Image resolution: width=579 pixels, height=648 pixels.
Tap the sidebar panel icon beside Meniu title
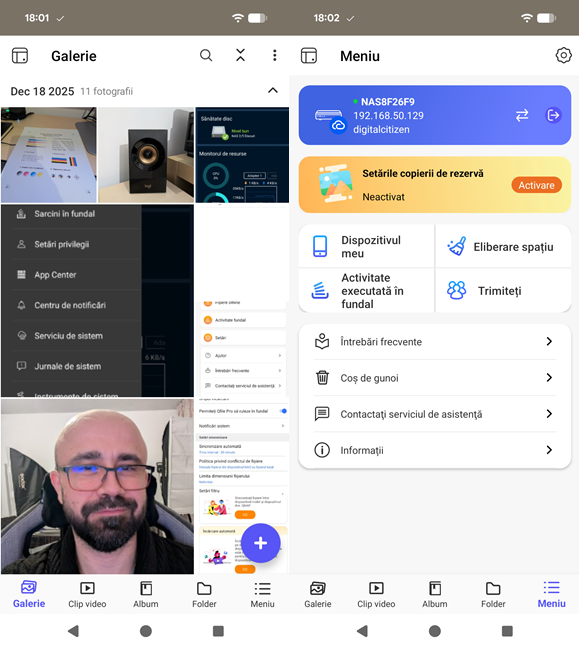pyautogui.click(x=309, y=55)
